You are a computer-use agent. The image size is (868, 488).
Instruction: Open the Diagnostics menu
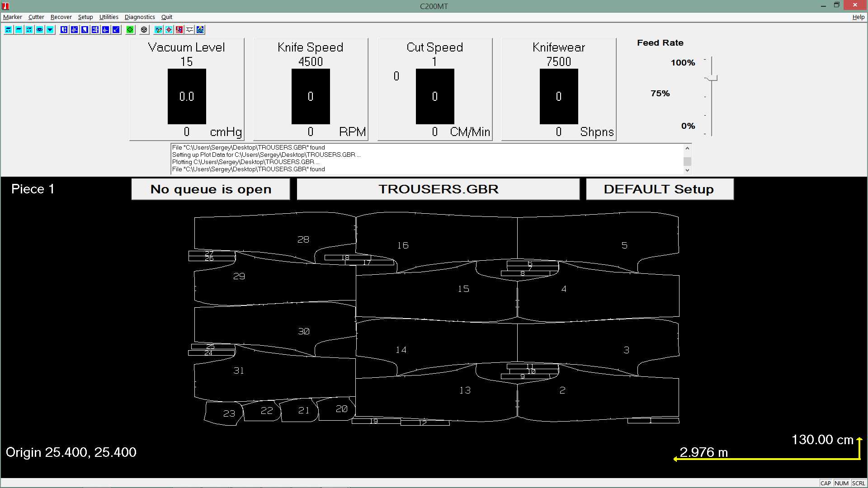140,17
